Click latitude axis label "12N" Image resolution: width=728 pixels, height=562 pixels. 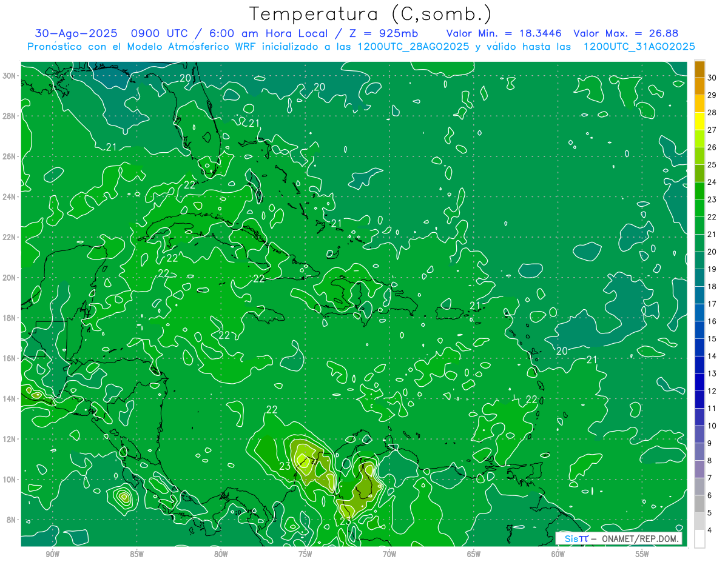[x=10, y=439]
